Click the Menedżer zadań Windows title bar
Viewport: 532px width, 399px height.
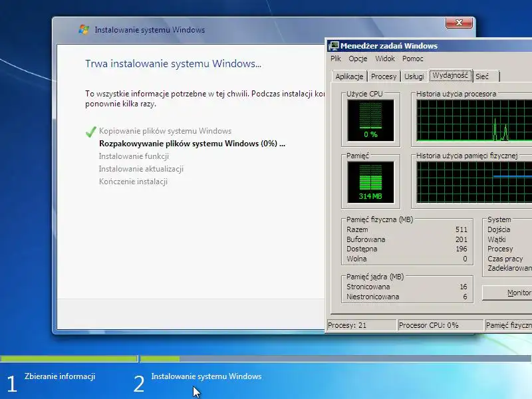pyautogui.click(x=429, y=46)
